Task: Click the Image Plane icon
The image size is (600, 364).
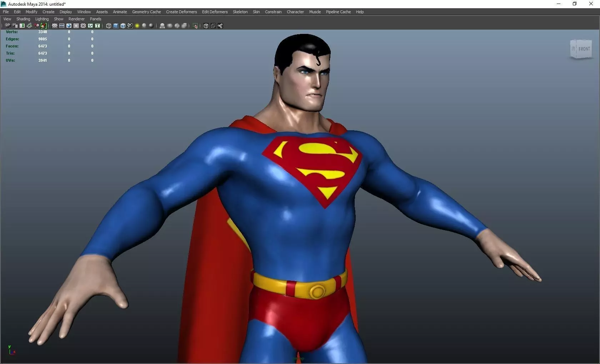Action: tap(29, 26)
